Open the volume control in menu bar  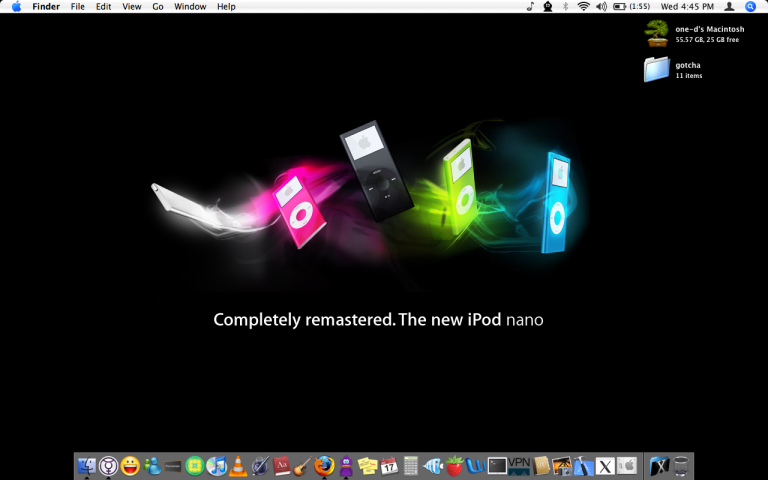coord(601,6)
